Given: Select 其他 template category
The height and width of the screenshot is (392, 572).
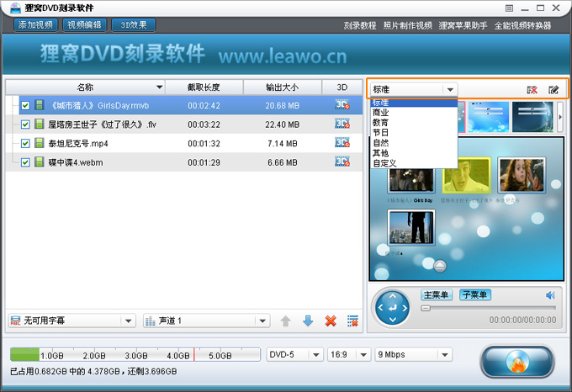Looking at the screenshot, I should [414, 153].
